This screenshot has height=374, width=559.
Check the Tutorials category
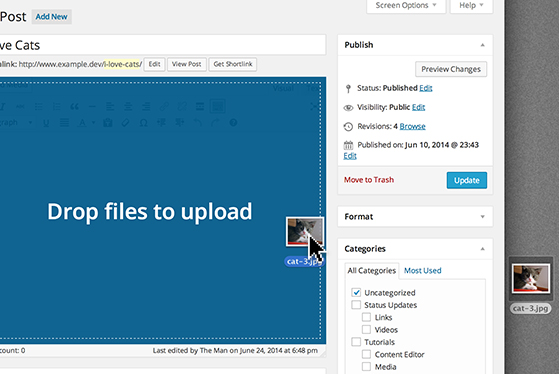point(356,342)
